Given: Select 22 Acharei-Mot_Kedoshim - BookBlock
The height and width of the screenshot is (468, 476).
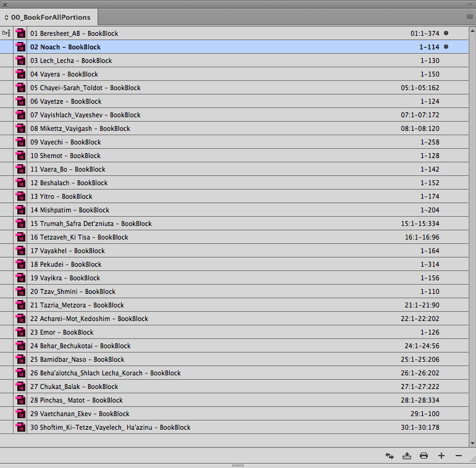Looking at the screenshot, I should point(235,319).
